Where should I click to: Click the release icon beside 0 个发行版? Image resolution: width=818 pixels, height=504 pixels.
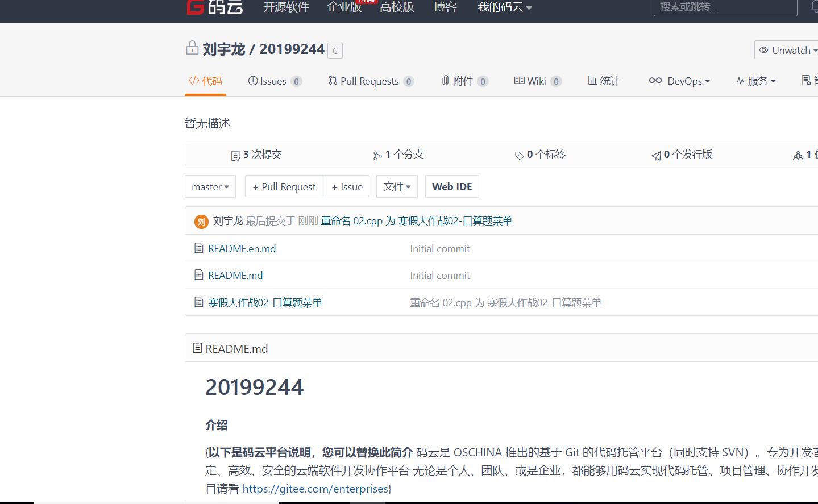pyautogui.click(x=656, y=155)
